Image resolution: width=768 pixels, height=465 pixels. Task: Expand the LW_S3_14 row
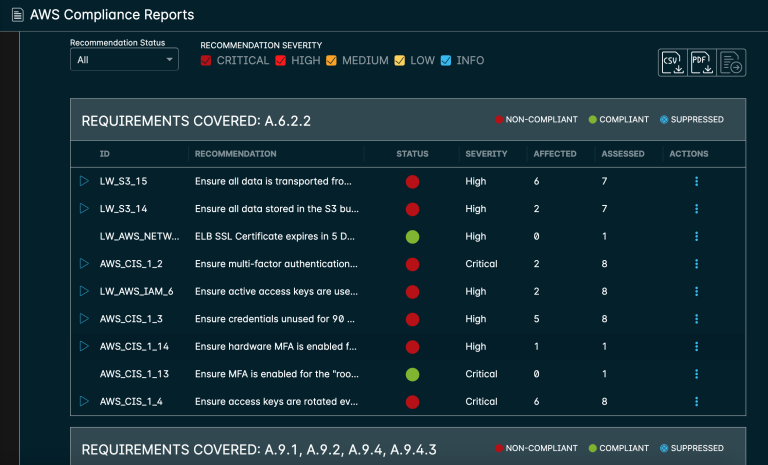pos(84,208)
